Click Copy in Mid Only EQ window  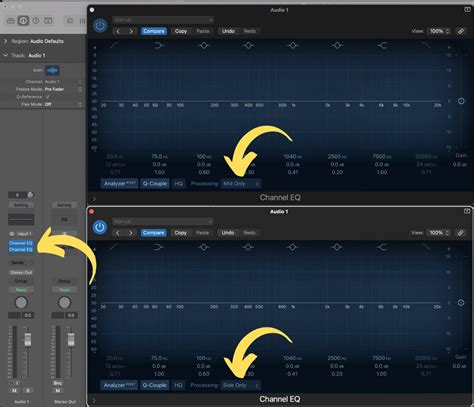(181, 31)
